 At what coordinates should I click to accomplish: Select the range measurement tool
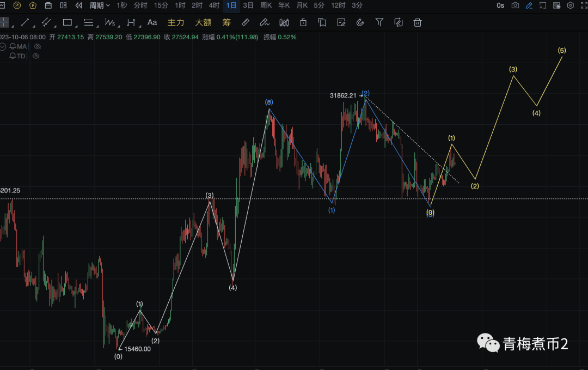pos(131,22)
